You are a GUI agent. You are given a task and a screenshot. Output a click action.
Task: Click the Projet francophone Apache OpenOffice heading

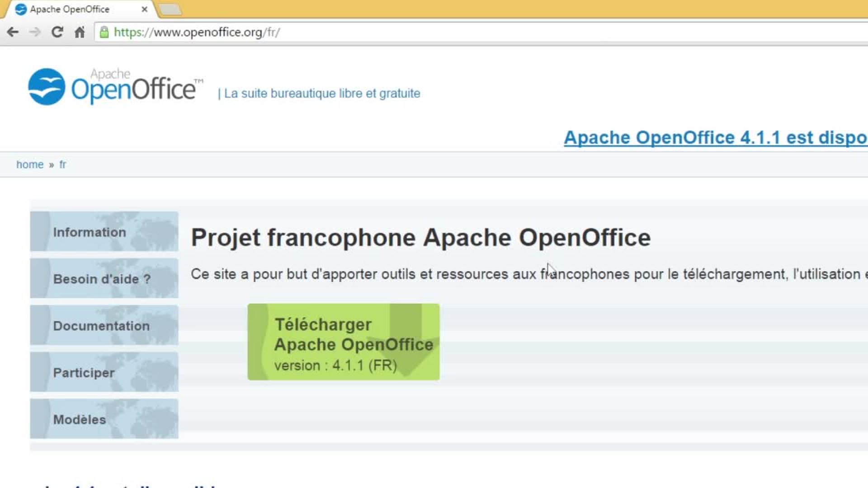click(421, 238)
